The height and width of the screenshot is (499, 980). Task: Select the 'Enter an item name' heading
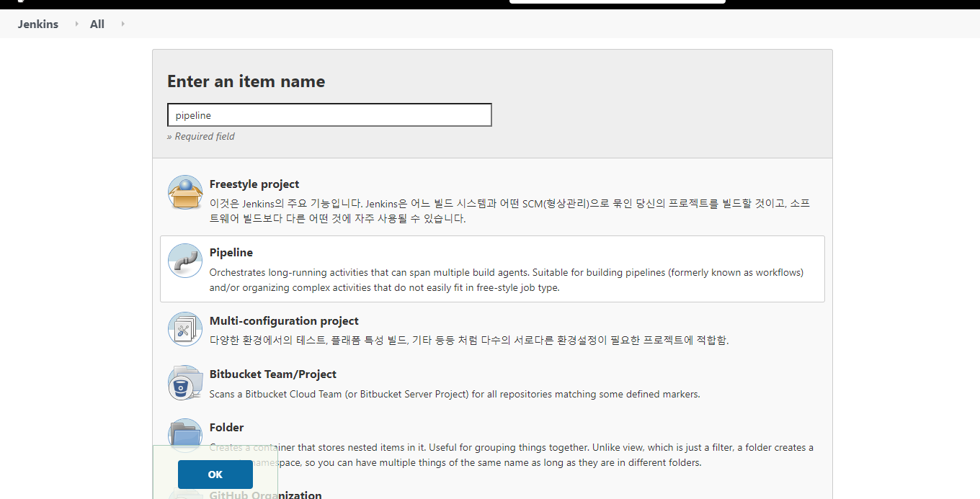point(246,81)
